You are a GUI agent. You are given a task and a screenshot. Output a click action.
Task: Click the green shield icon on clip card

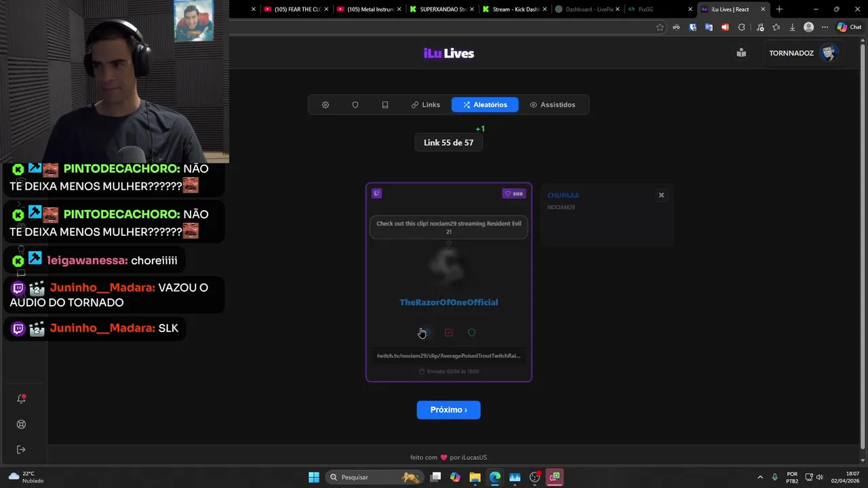click(472, 333)
